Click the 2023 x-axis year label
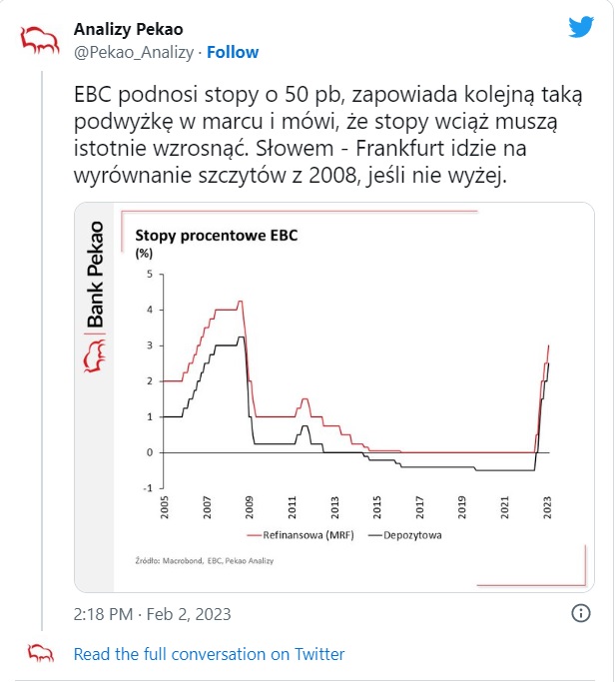 point(547,507)
